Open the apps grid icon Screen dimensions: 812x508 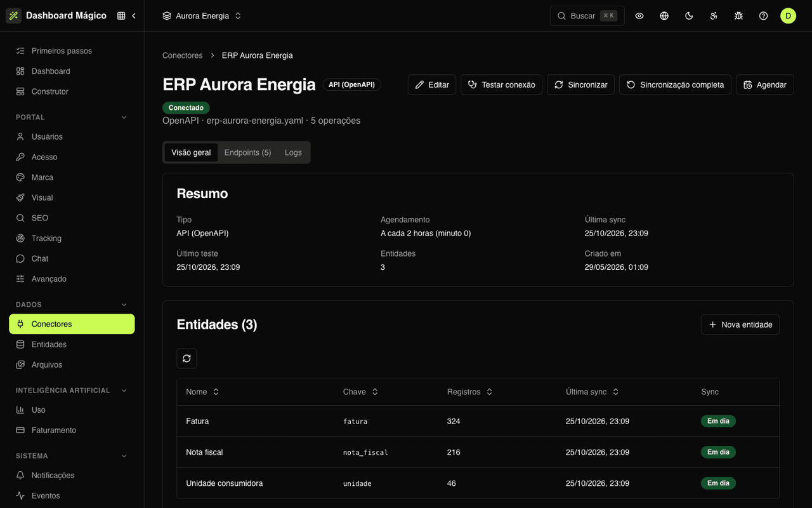pyautogui.click(x=121, y=16)
